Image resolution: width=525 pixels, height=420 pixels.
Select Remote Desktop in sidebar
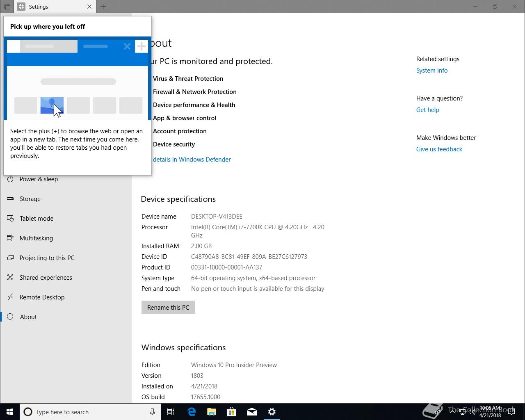coord(42,297)
